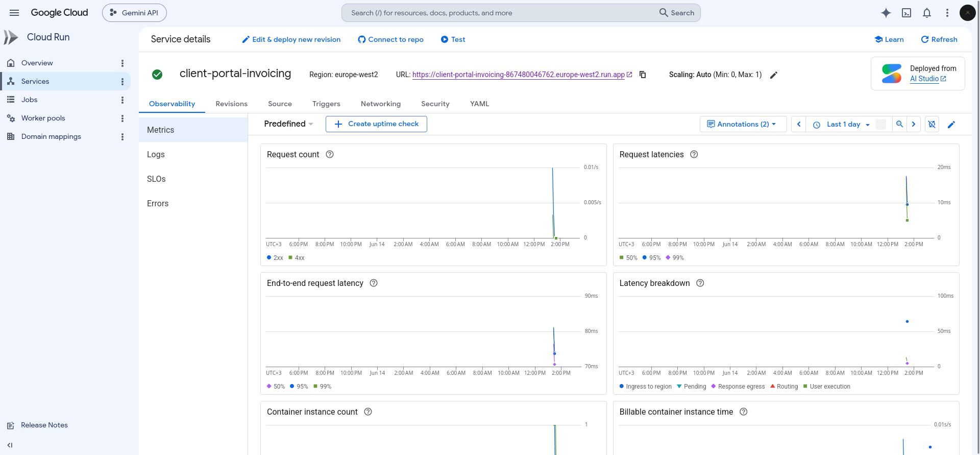The image size is (980, 455).
Task: Copy service URL to clipboard
Action: coord(643,75)
